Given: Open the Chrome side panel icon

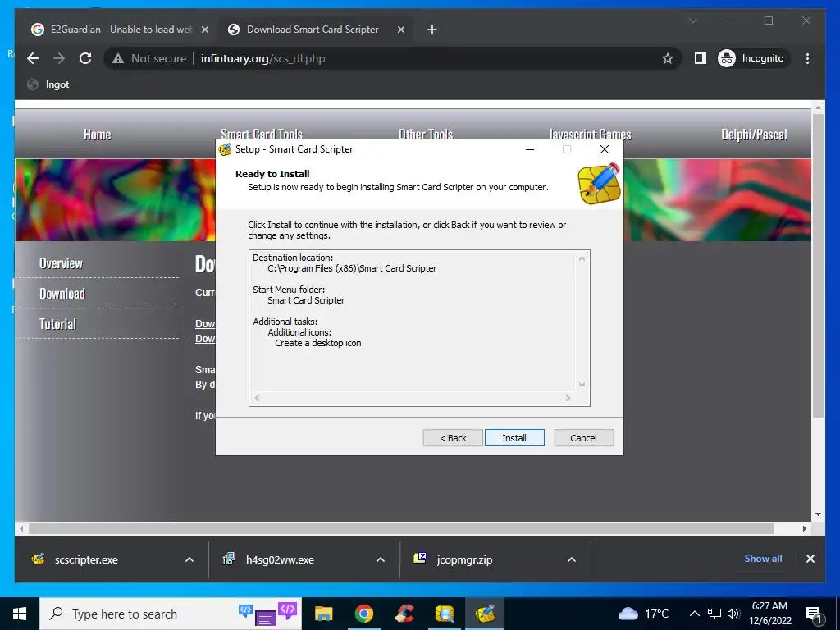Looking at the screenshot, I should pos(701,58).
